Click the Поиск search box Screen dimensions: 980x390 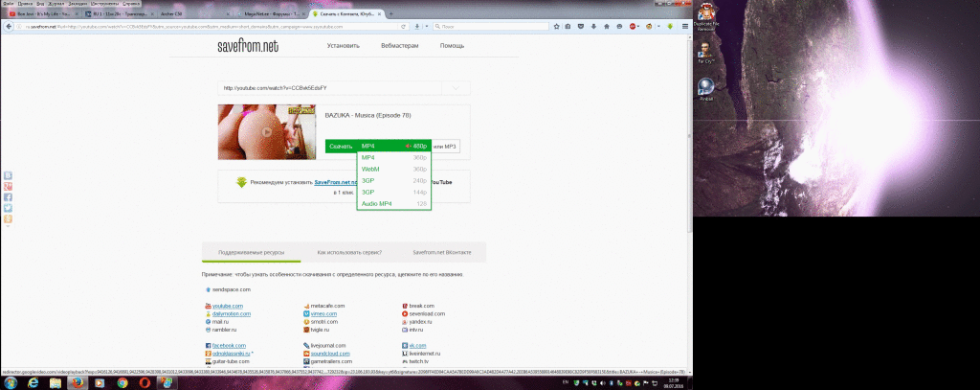pos(491,27)
